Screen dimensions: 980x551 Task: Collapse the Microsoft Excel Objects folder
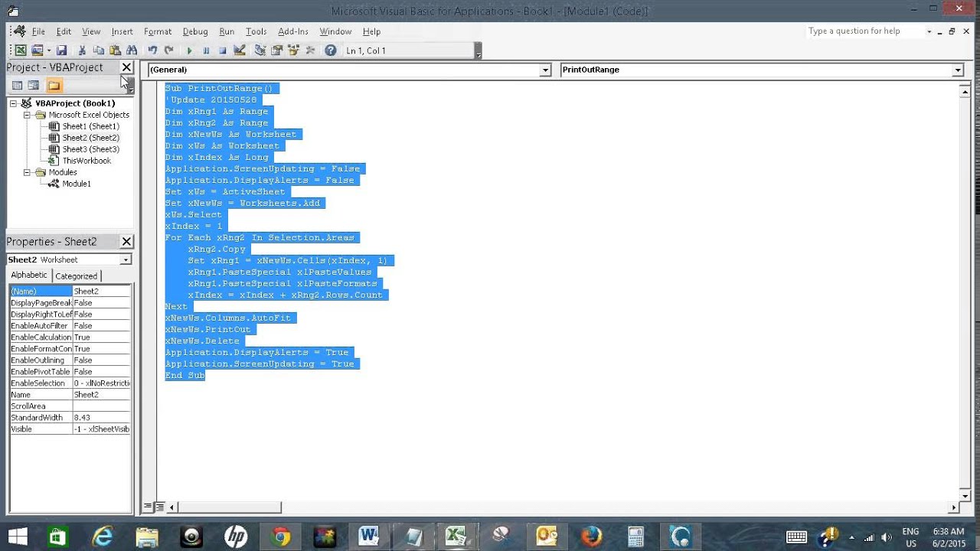(x=27, y=115)
